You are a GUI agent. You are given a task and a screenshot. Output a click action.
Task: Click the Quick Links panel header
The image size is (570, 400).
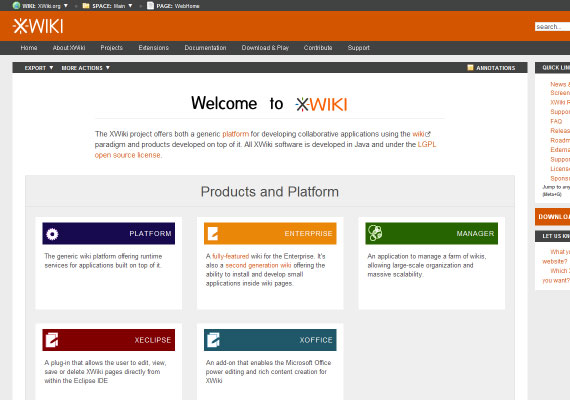pyautogui.click(x=552, y=68)
